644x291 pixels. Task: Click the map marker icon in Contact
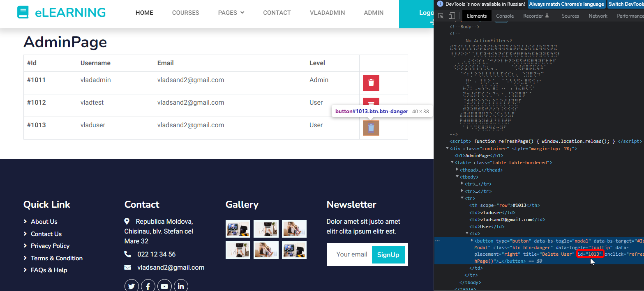127,222
